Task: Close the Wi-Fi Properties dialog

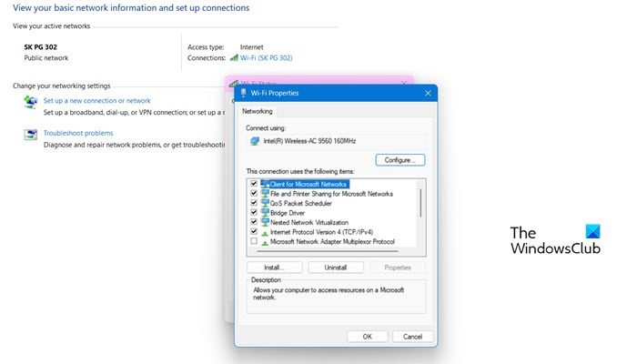Action: [428, 93]
